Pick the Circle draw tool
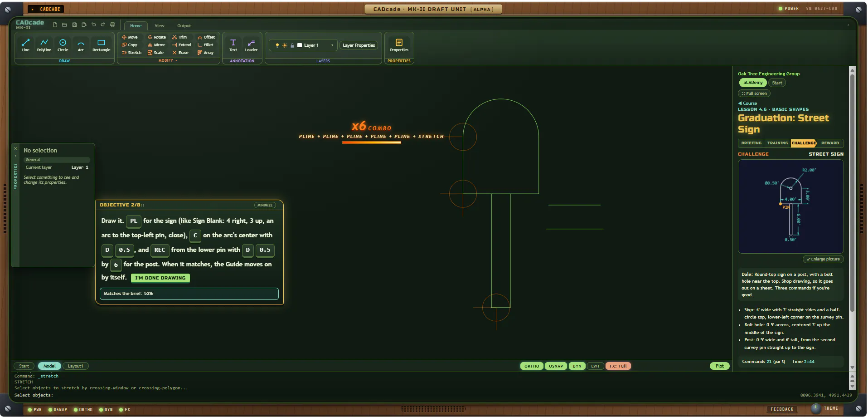The image size is (868, 417). pos(63,45)
